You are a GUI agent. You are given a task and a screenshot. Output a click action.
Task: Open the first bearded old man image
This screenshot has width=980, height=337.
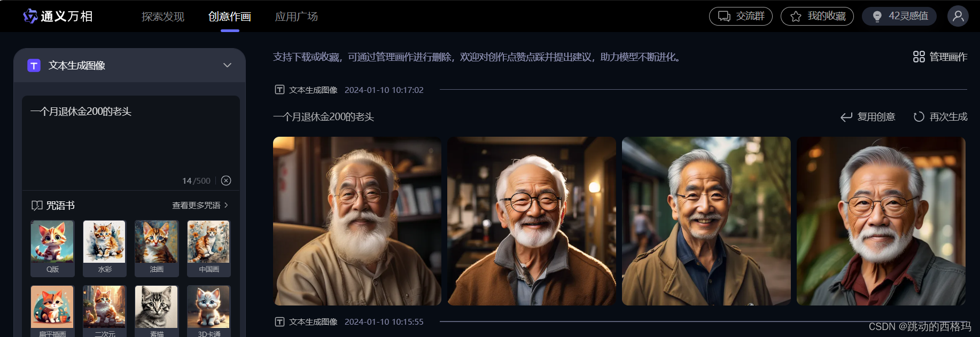[x=357, y=221]
